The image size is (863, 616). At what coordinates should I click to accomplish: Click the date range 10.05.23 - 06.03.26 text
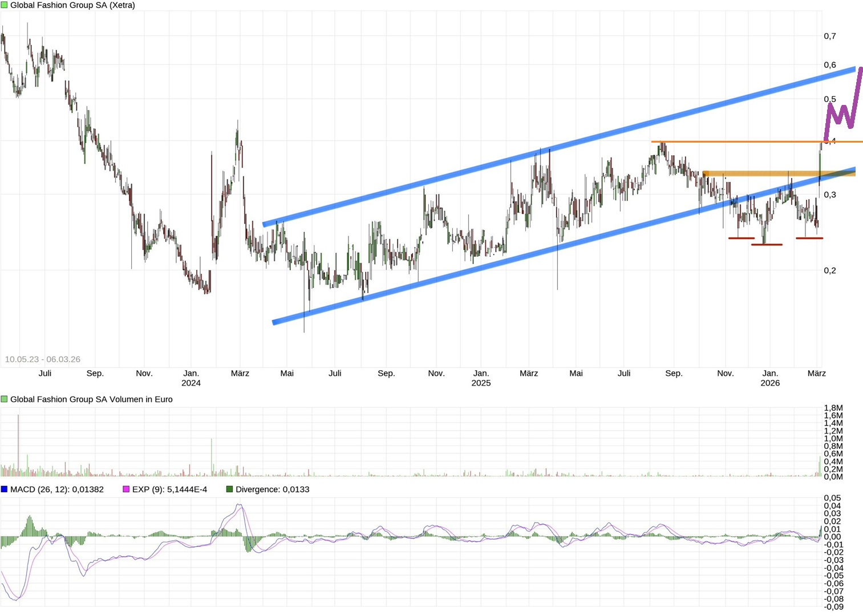click(43, 359)
